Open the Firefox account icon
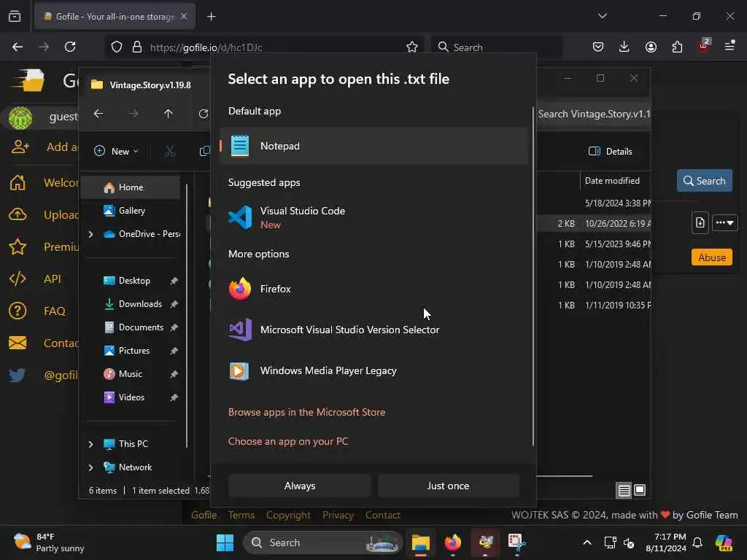 [x=651, y=47]
